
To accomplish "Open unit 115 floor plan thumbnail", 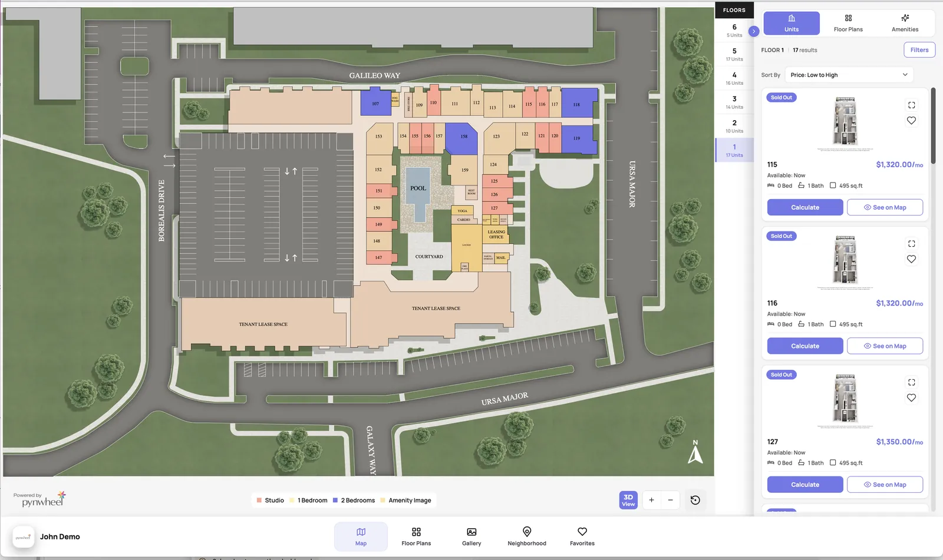I will pyautogui.click(x=845, y=122).
